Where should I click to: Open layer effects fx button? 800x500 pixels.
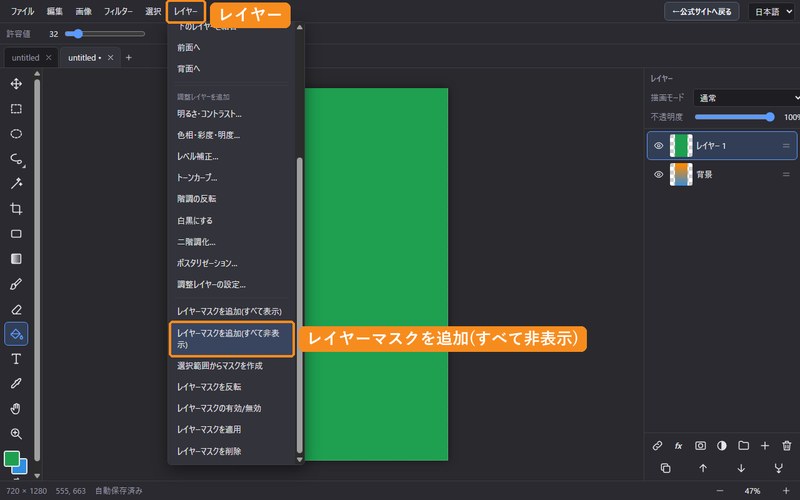pyautogui.click(x=679, y=445)
